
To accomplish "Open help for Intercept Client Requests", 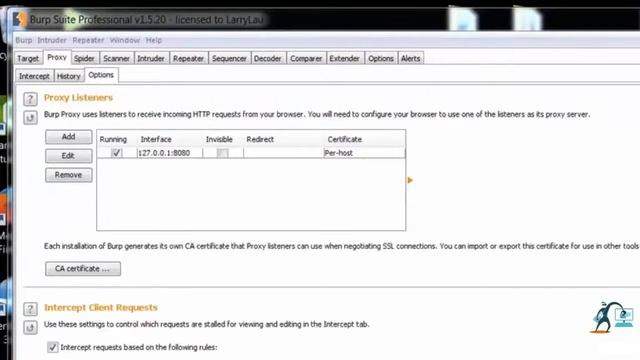I will 30,309.
